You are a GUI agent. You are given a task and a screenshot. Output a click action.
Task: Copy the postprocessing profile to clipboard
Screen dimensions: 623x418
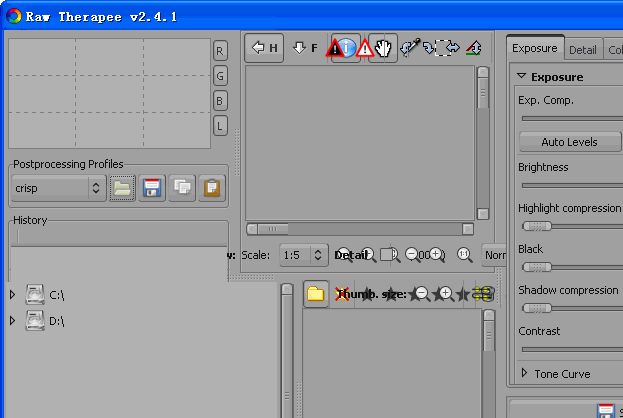(x=182, y=187)
